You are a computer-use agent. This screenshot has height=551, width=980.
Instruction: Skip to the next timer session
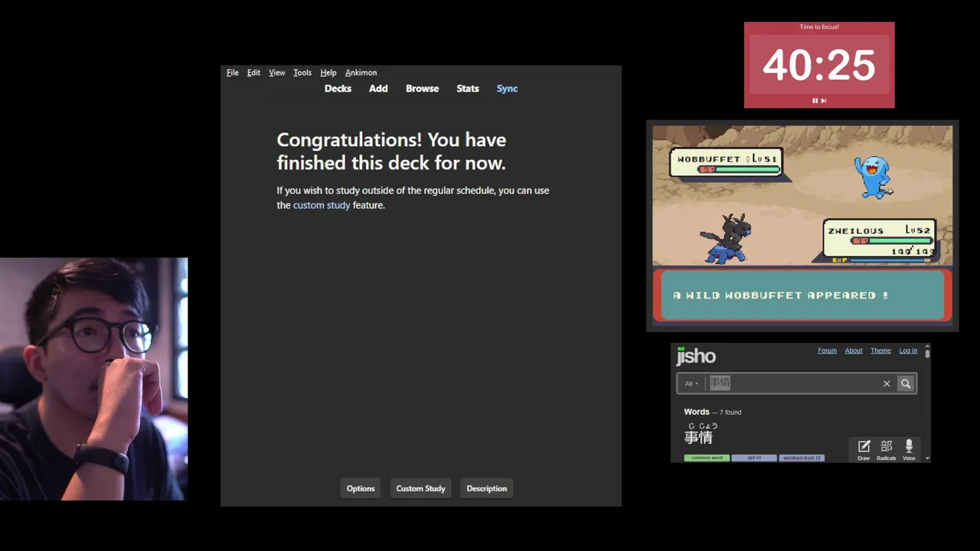(x=824, y=100)
